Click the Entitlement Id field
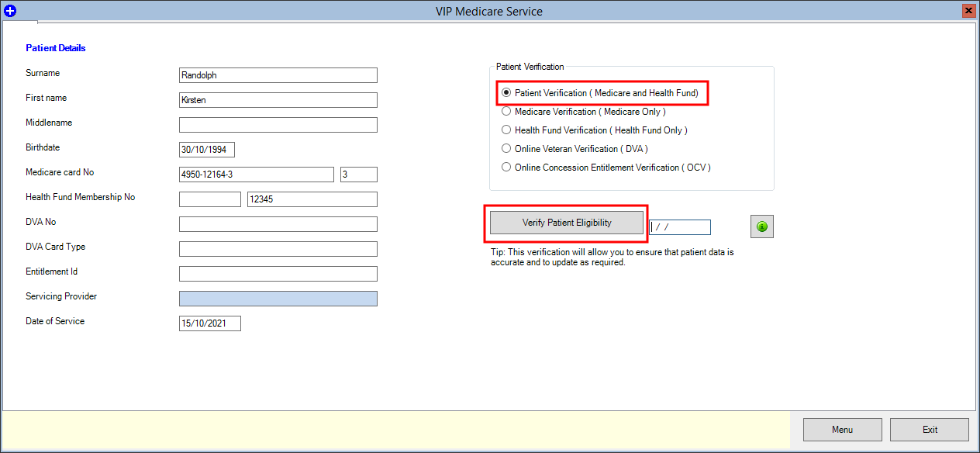The width and height of the screenshot is (980, 453). point(278,274)
